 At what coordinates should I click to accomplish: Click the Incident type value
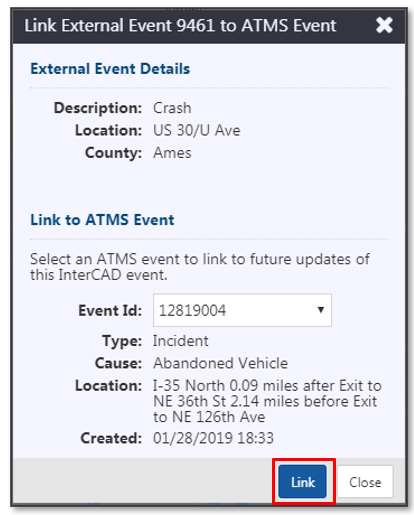coord(181,341)
